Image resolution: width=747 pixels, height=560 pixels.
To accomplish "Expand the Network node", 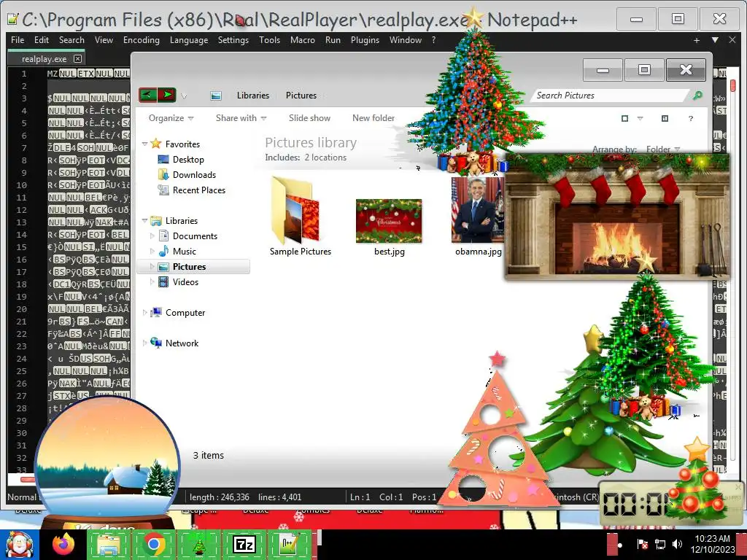I will coord(145,343).
